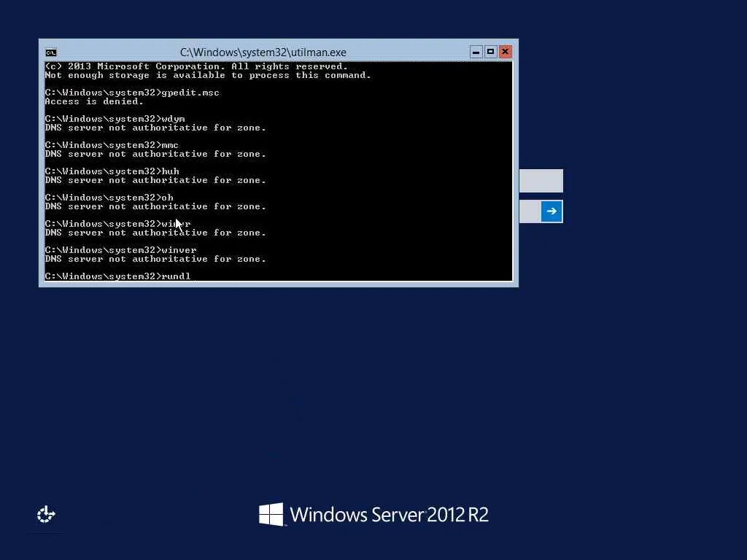Click the blue submit arrow button
747x560 pixels.
coord(551,211)
